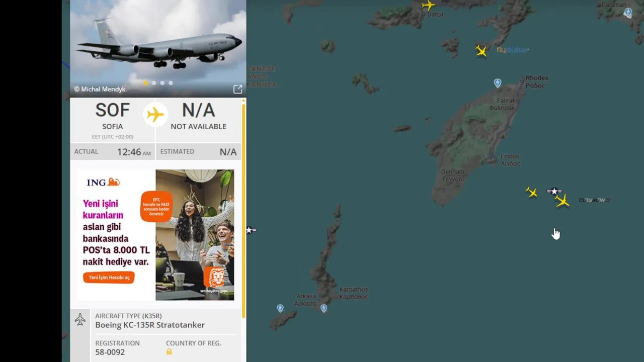Click Rhodes airport pin marker
Image resolution: width=644 pixels, height=362 pixels.
498,83
